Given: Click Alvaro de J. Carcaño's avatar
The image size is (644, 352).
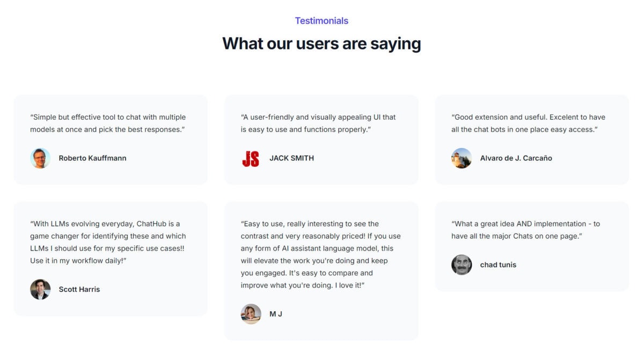Looking at the screenshot, I should tap(462, 158).
